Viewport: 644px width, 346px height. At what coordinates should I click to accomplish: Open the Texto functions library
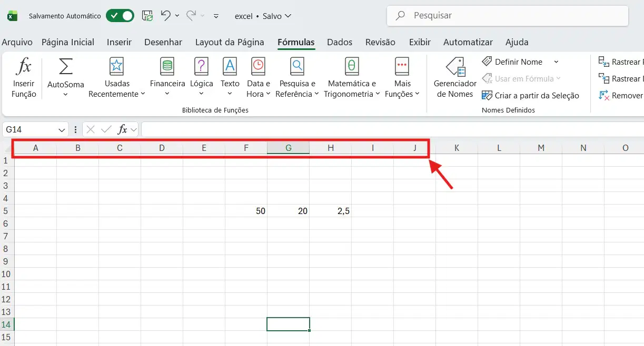tap(230, 78)
